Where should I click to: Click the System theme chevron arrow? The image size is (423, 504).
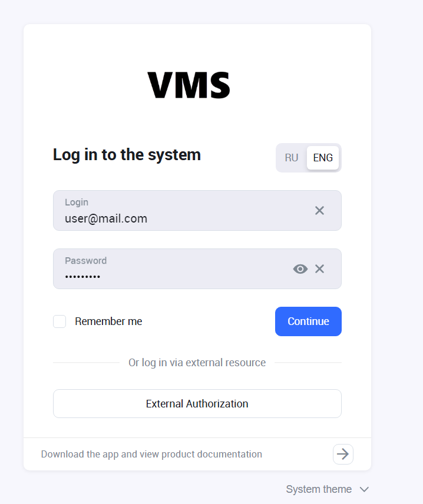(x=364, y=489)
